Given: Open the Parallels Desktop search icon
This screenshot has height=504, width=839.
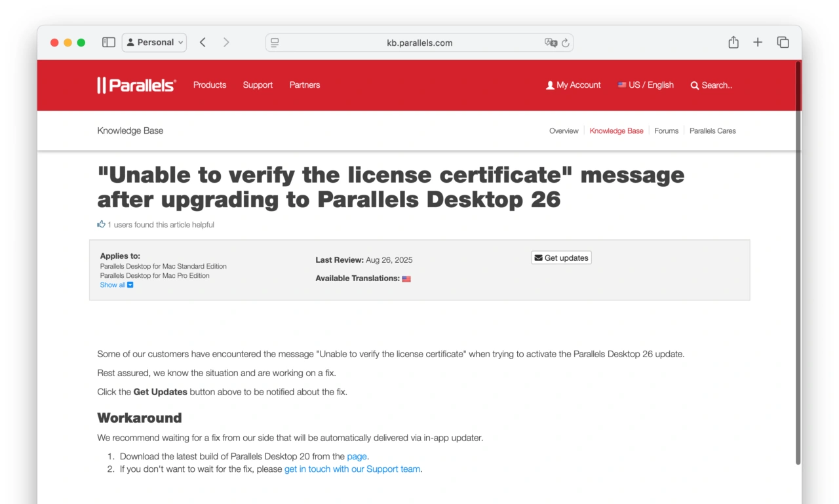Looking at the screenshot, I should point(695,85).
